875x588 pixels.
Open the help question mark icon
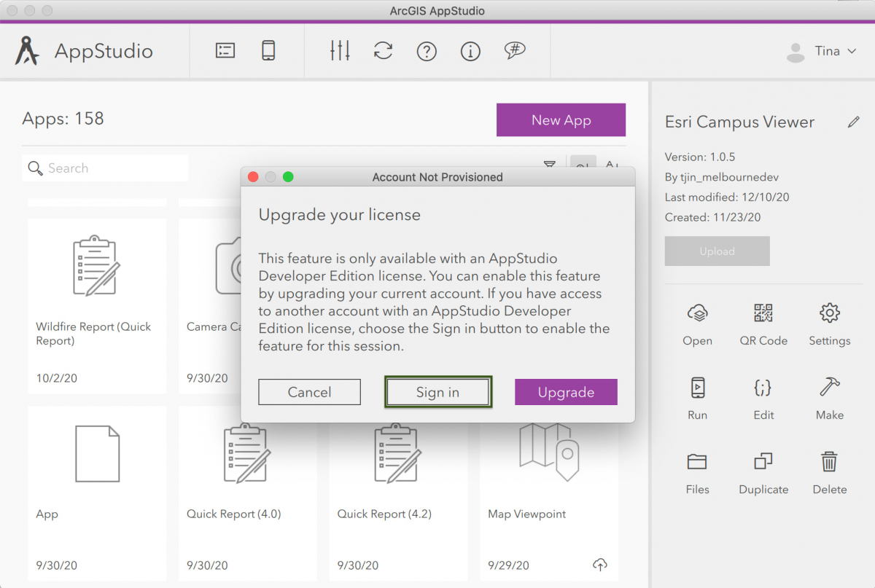(427, 51)
